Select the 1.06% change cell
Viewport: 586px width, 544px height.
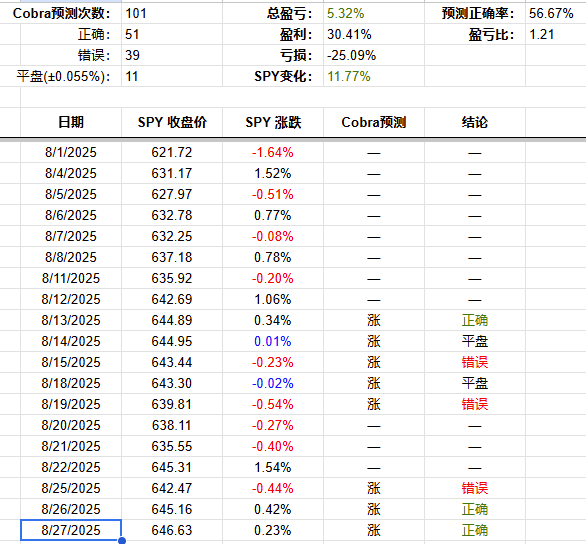coord(273,299)
